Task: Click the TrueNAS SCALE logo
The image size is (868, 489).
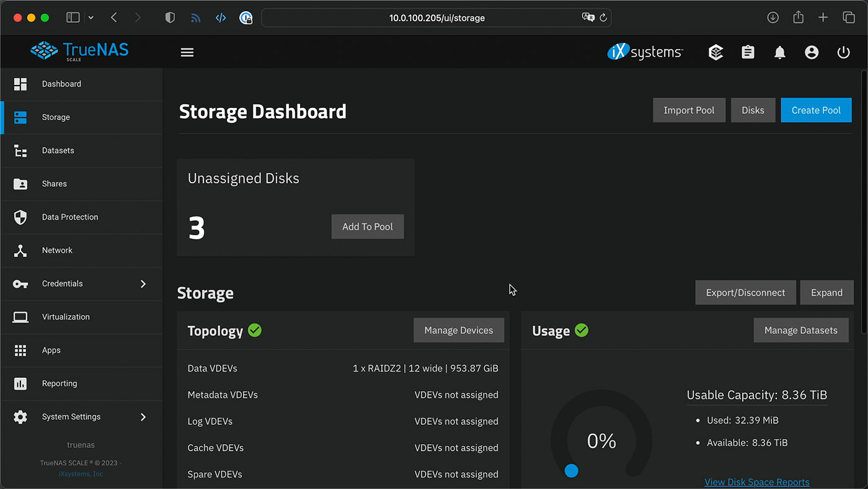Action: click(x=79, y=51)
